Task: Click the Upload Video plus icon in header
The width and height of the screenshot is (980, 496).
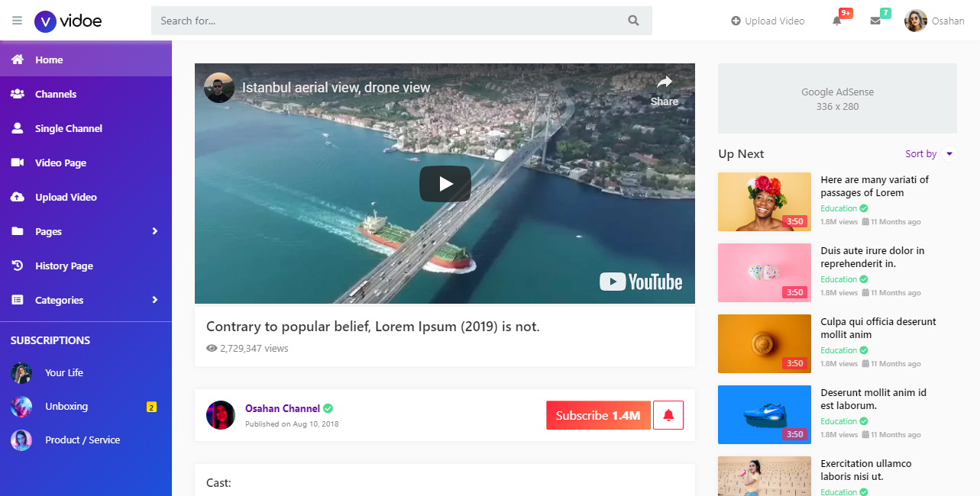Action: (x=736, y=21)
